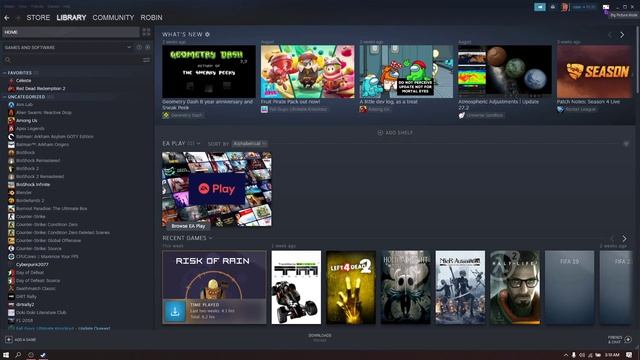The height and width of the screenshot is (360, 640).
Task: Select Among Us in game list
Action: pos(27,120)
